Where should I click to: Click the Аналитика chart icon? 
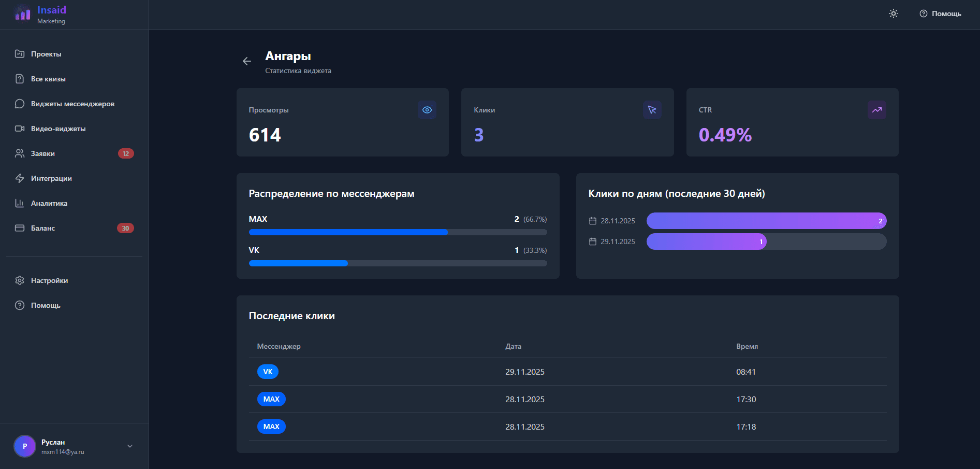click(20, 203)
